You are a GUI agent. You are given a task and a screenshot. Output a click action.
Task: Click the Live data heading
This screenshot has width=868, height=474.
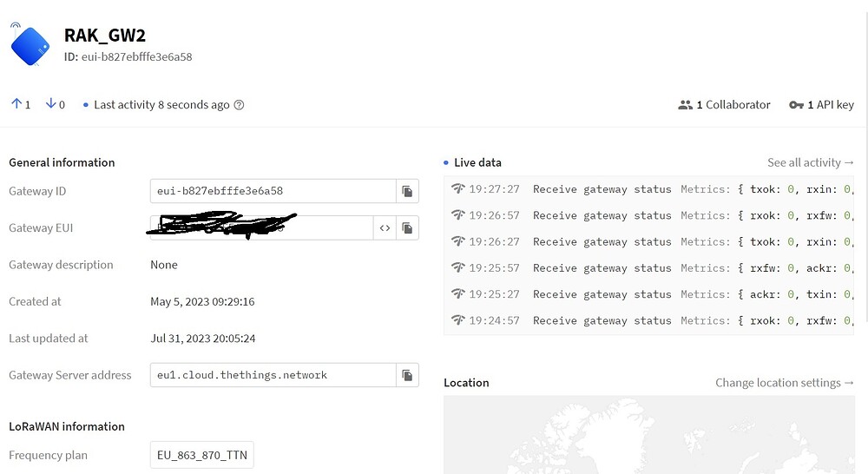coord(477,163)
